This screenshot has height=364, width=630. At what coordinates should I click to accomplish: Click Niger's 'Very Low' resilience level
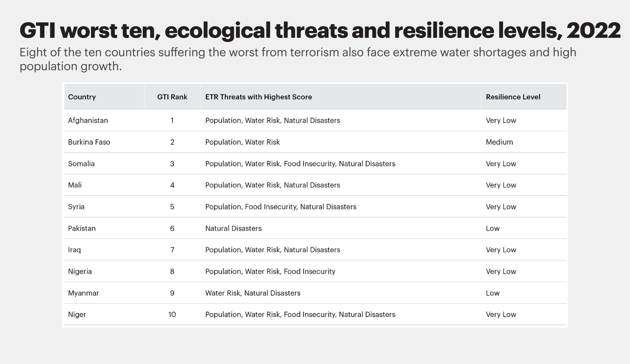point(501,314)
